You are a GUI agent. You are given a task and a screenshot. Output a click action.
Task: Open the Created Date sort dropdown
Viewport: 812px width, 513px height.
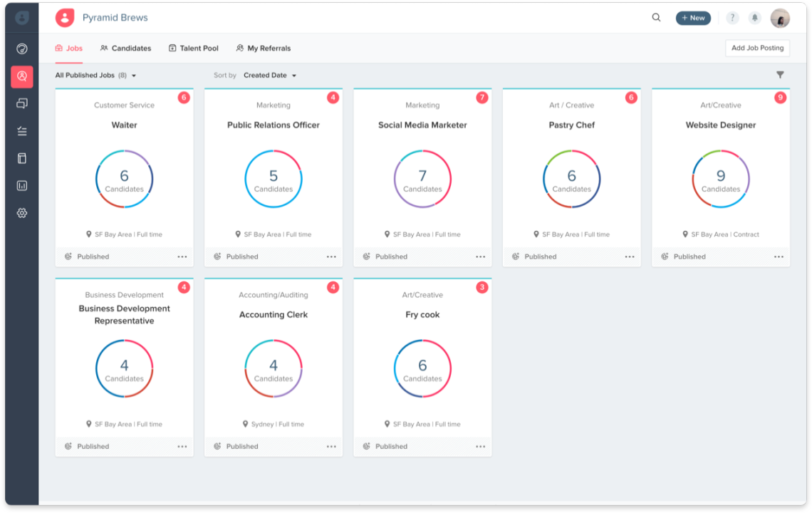tap(270, 76)
